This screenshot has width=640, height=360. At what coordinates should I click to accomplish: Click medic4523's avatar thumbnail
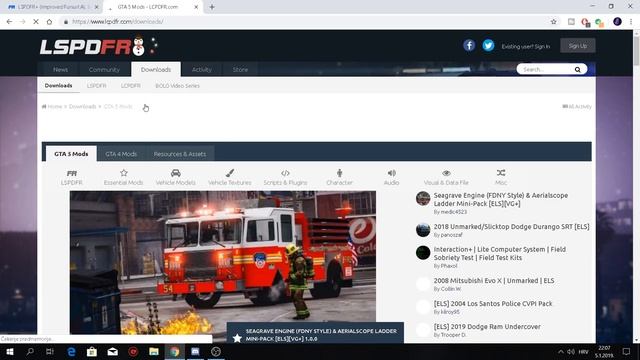[x=423, y=198]
